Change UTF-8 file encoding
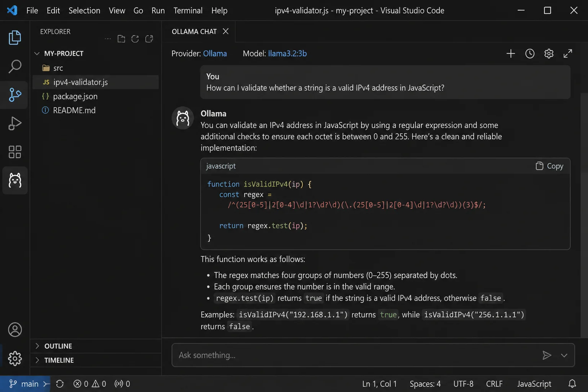588x392 pixels. 463,384
